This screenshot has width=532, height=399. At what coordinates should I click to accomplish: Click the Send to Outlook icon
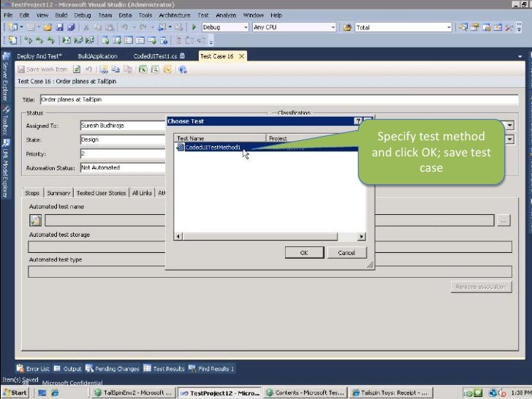click(167, 69)
